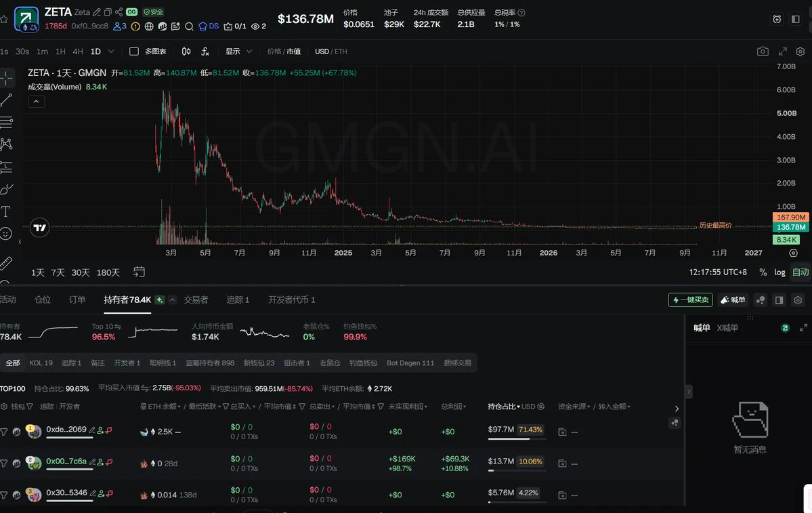Toggle the watchers eye icon count
Screen dimensions: 812x513
pyautogui.click(x=259, y=26)
